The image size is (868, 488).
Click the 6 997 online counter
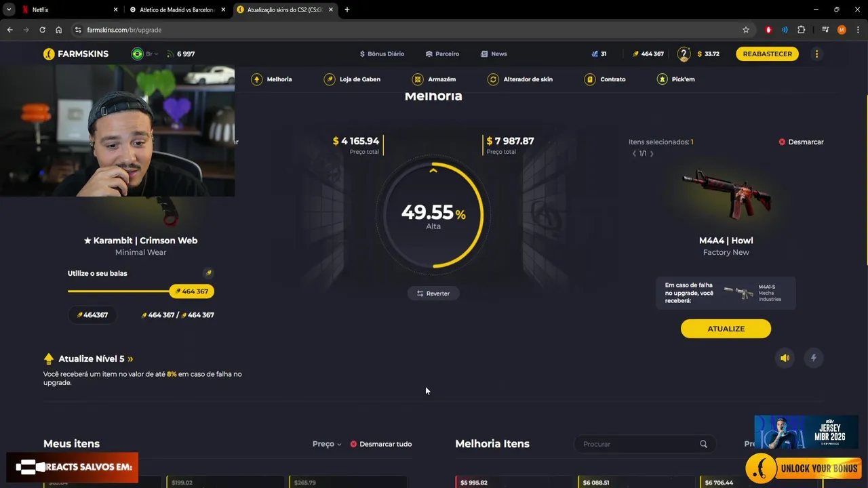point(180,54)
